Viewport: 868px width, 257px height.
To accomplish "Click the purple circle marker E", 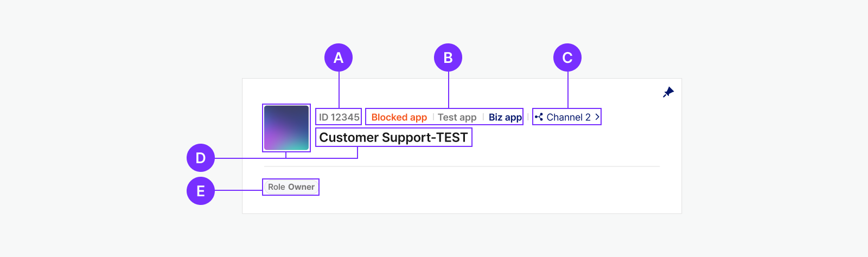I will (x=201, y=191).
